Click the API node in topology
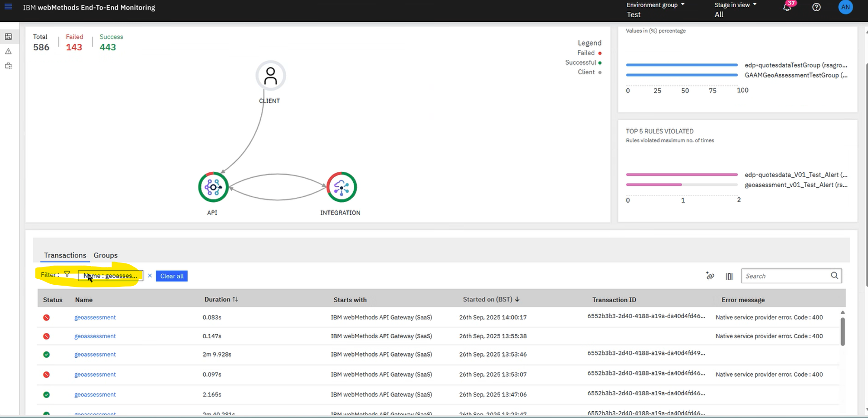This screenshot has width=868, height=418. (213, 187)
